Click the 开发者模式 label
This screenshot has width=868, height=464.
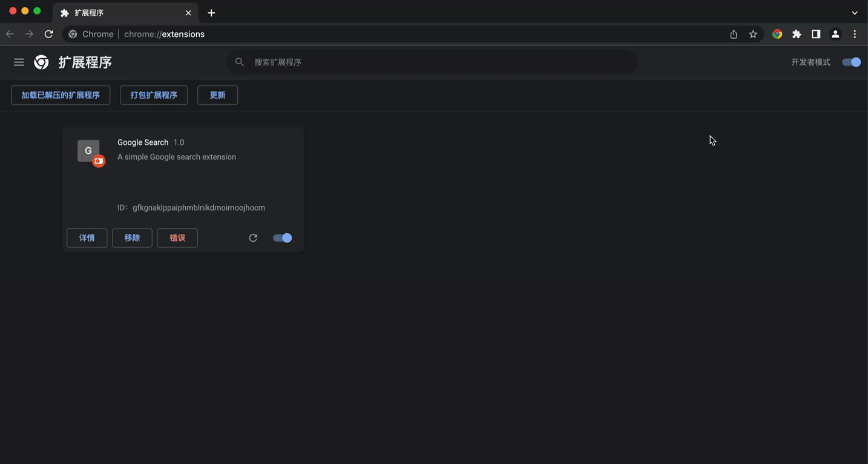[x=810, y=62]
